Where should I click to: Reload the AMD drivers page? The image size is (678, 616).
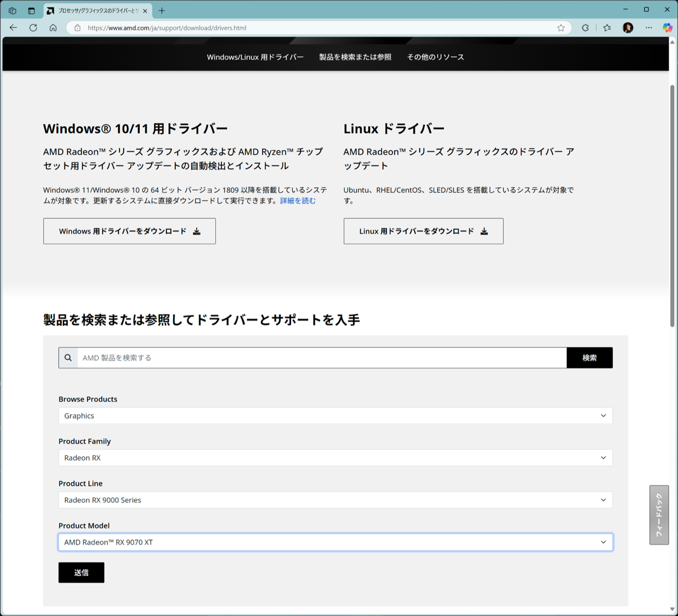(x=33, y=28)
